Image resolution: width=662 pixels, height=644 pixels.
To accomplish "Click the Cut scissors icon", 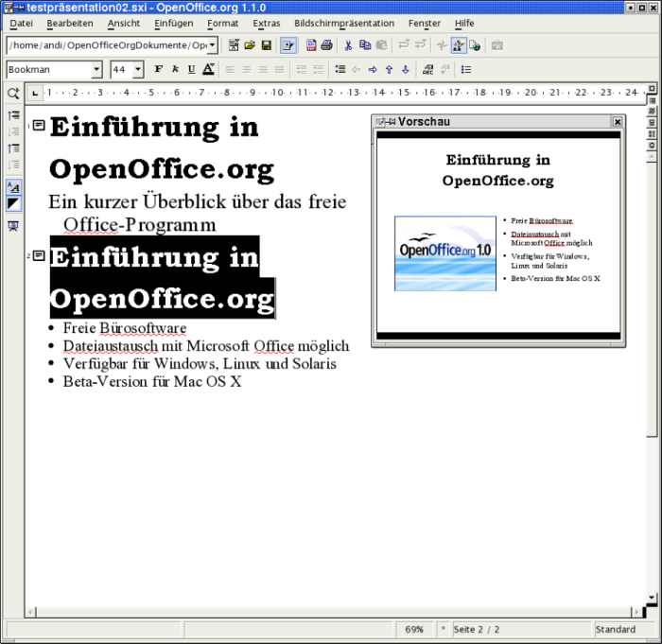I will click(348, 45).
